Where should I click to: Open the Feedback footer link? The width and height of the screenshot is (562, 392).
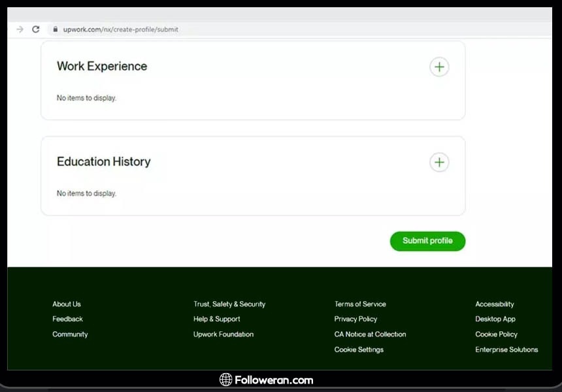tap(67, 319)
